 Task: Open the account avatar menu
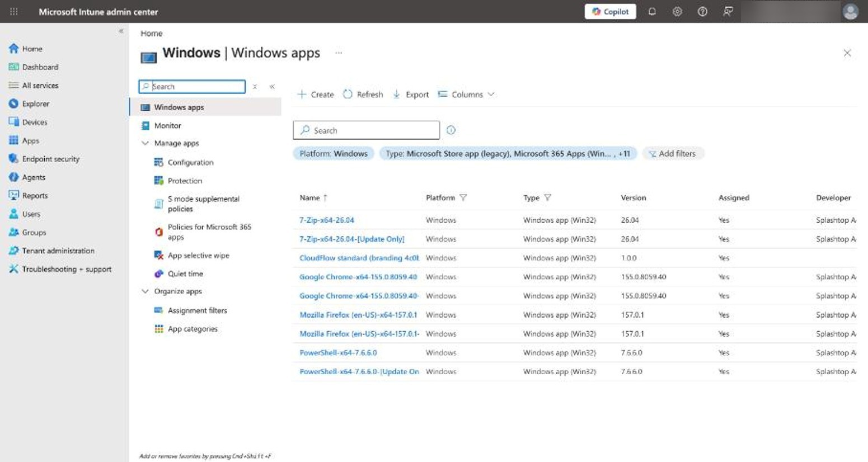(850, 11)
